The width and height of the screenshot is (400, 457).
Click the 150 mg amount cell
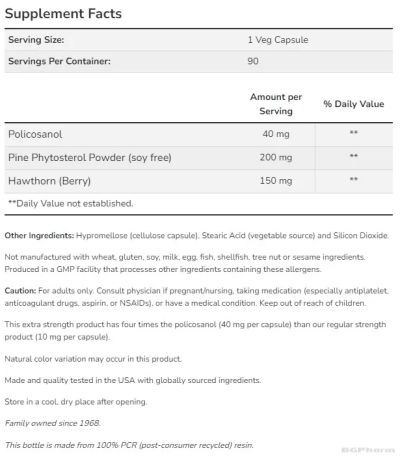pyautogui.click(x=276, y=181)
